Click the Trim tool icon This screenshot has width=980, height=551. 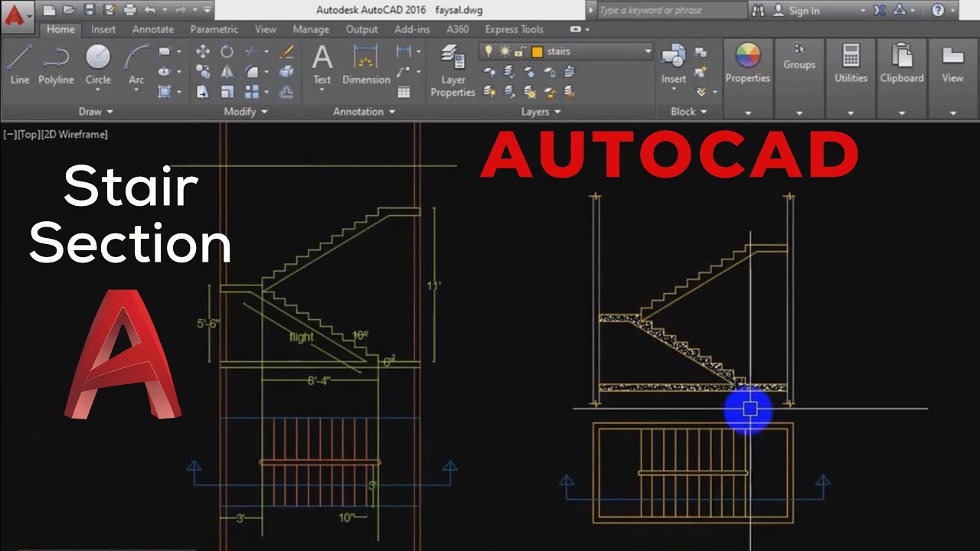[251, 51]
